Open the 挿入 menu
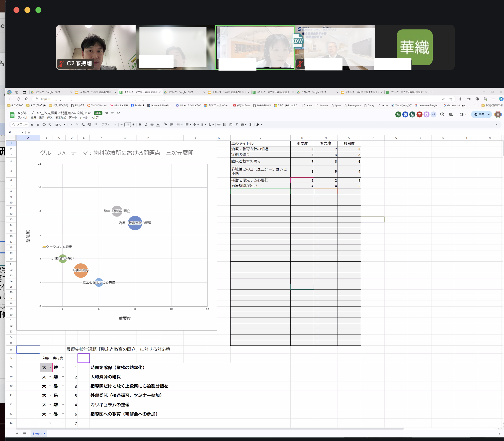Screen dimensions: 504x441 tap(50, 117)
